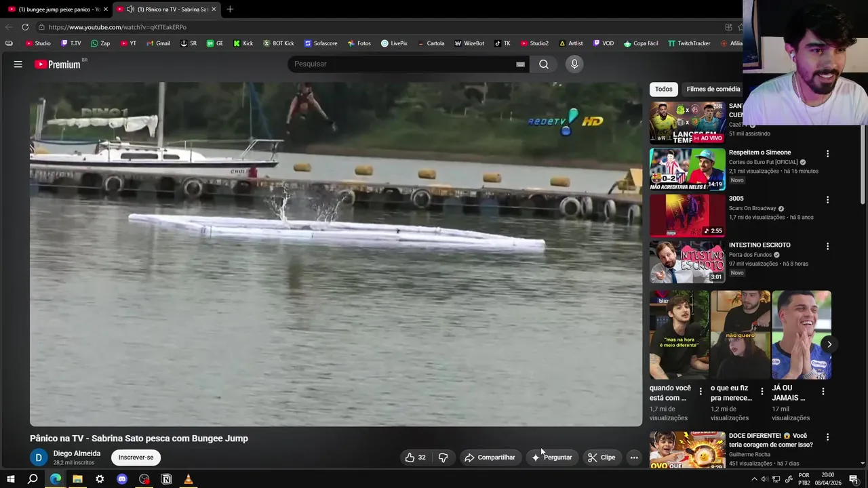Open the WizeBot bookmark
The height and width of the screenshot is (488, 868).
(469, 43)
